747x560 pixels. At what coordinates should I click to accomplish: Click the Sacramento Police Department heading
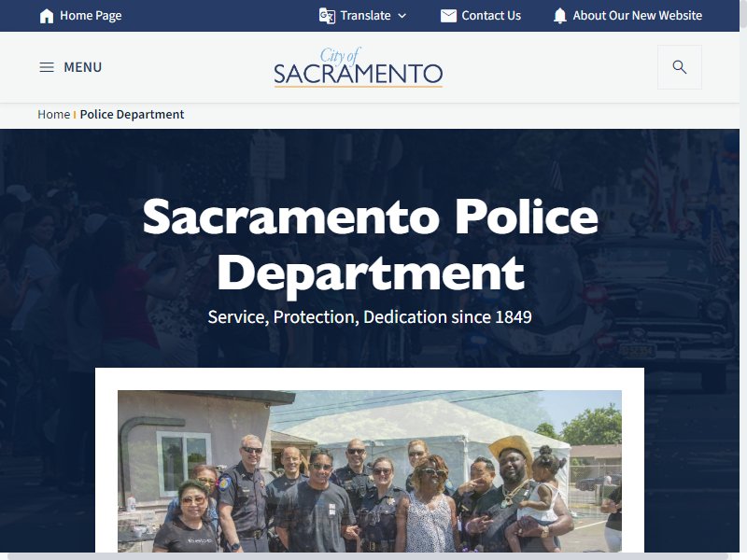pyautogui.click(x=370, y=245)
